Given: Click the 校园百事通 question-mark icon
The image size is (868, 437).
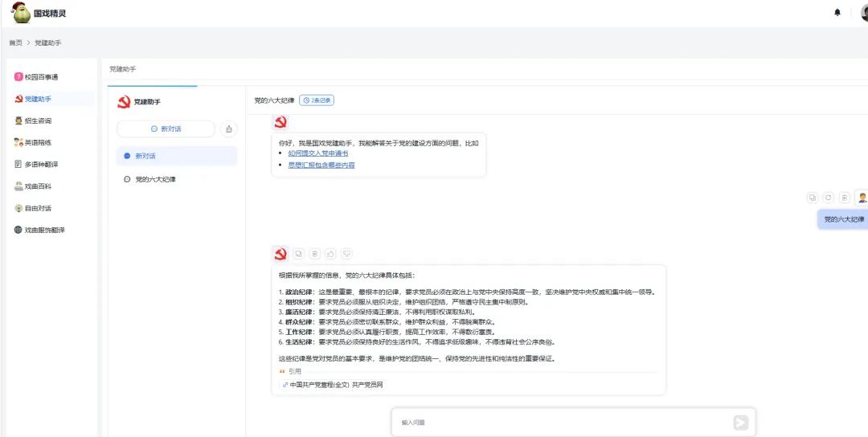Looking at the screenshot, I should pos(18,77).
